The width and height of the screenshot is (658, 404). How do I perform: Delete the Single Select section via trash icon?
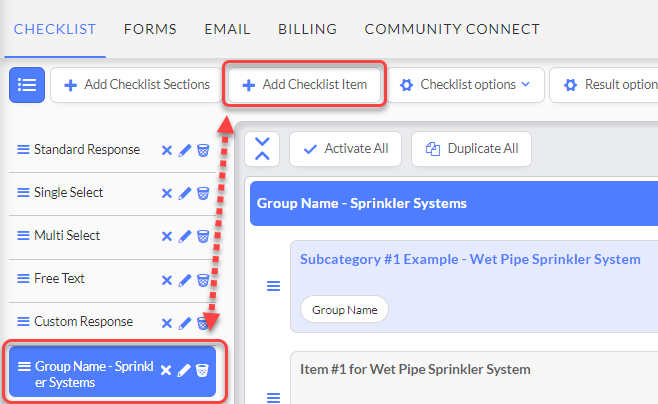pyautogui.click(x=203, y=193)
